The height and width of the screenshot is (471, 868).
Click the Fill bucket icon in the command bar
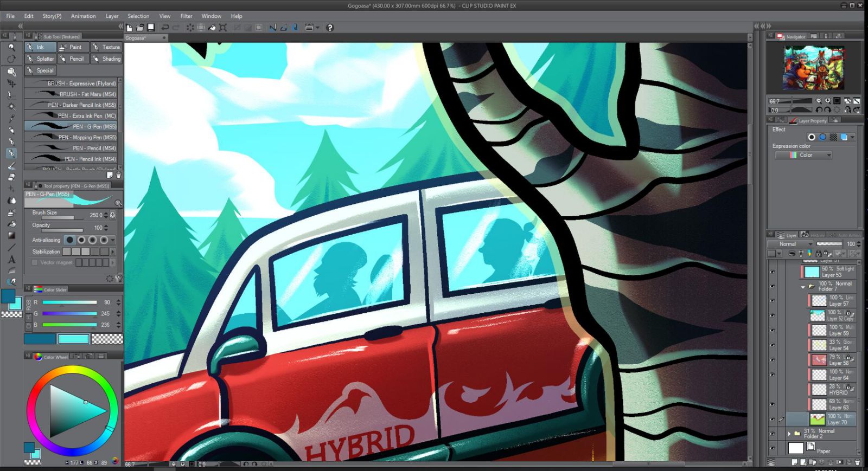click(x=212, y=28)
